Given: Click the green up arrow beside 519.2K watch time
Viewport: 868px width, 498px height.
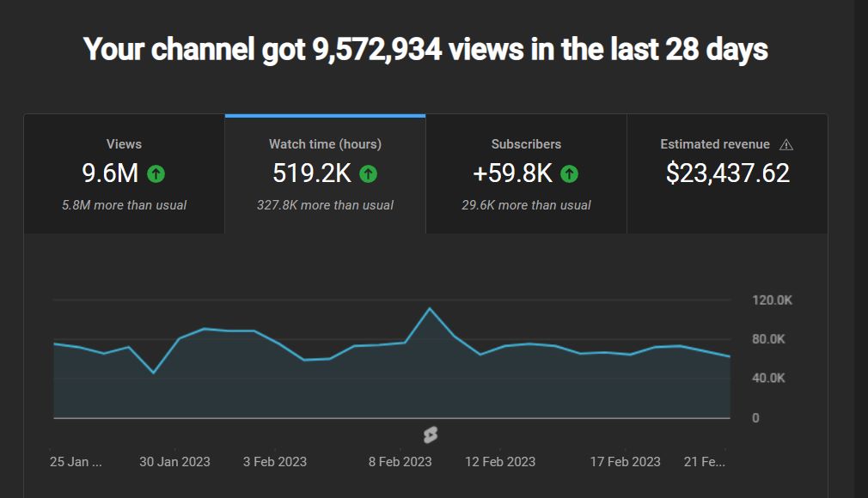Looking at the screenshot, I should 368,174.
